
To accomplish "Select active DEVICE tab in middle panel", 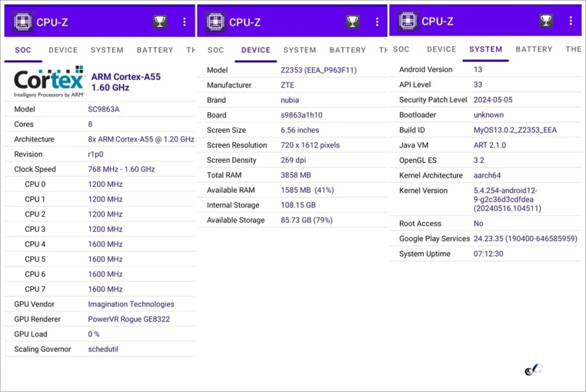I will (x=256, y=50).
